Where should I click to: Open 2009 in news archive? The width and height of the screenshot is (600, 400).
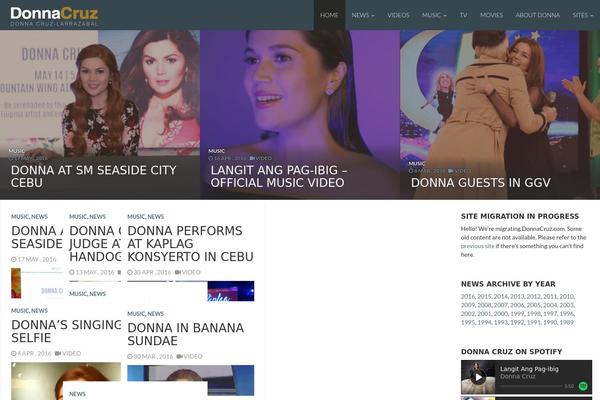(468, 305)
